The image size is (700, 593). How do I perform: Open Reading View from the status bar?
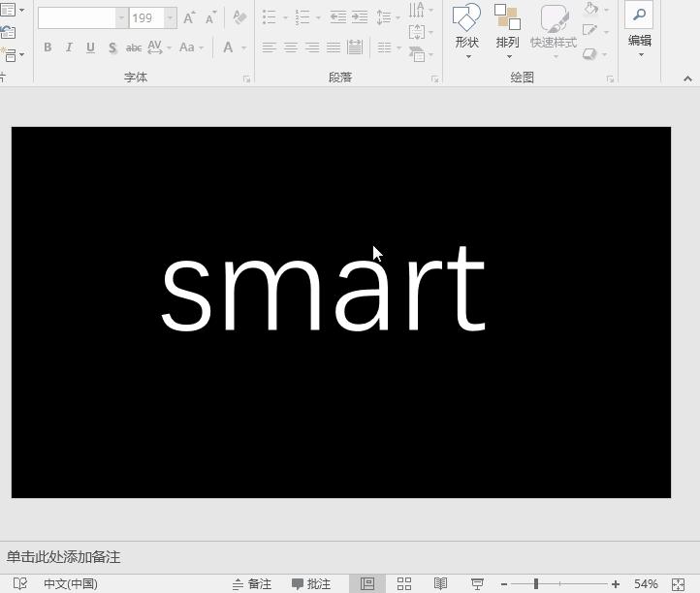(440, 583)
